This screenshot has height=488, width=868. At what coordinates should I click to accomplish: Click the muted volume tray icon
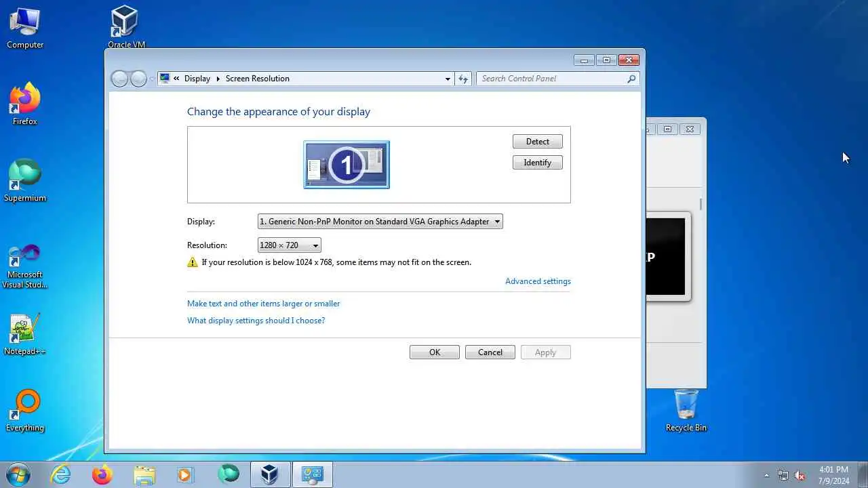(800, 475)
